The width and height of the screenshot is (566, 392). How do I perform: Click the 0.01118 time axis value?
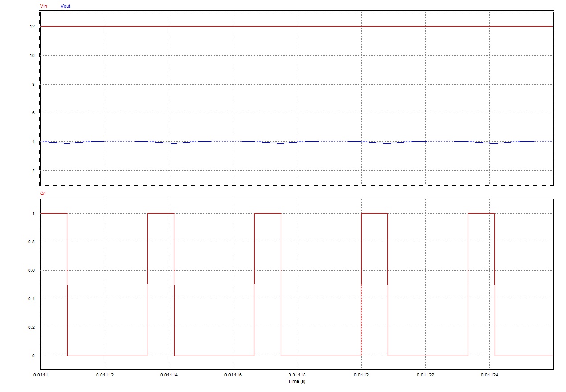tap(297, 375)
